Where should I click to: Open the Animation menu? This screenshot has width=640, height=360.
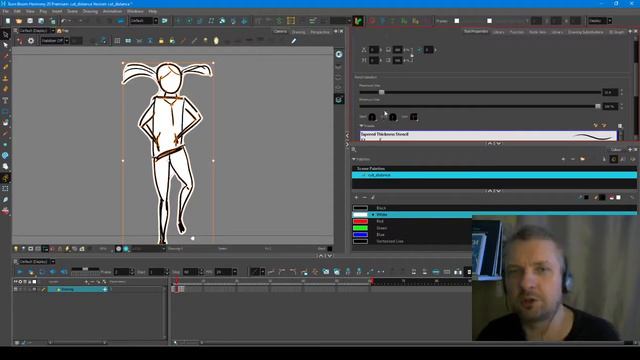[x=112, y=11]
